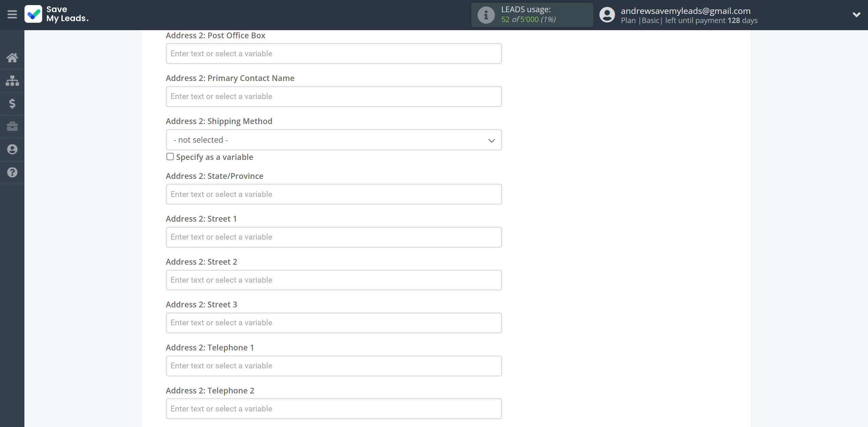The image size is (868, 427).
Task: Click the Save My Leads home icon
Action: pyautogui.click(x=12, y=57)
